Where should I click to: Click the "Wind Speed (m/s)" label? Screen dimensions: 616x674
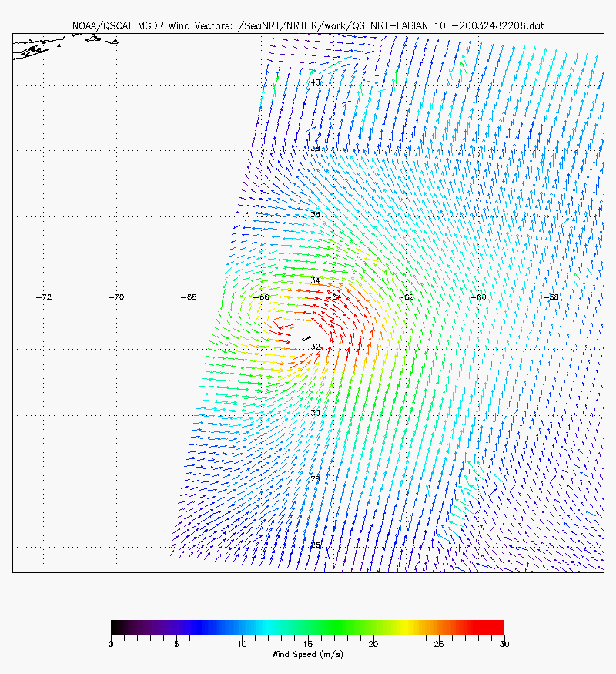tap(307, 654)
